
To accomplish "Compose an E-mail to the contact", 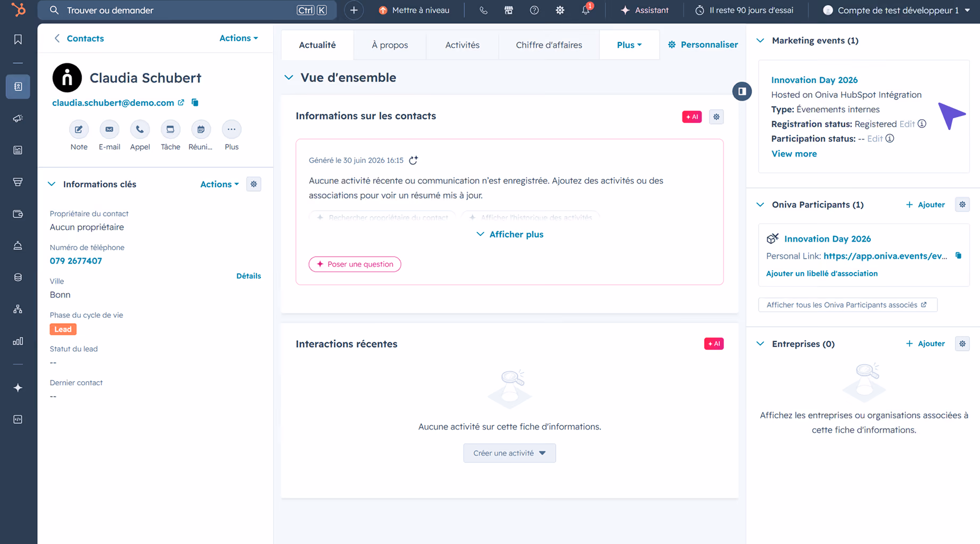I will click(109, 129).
